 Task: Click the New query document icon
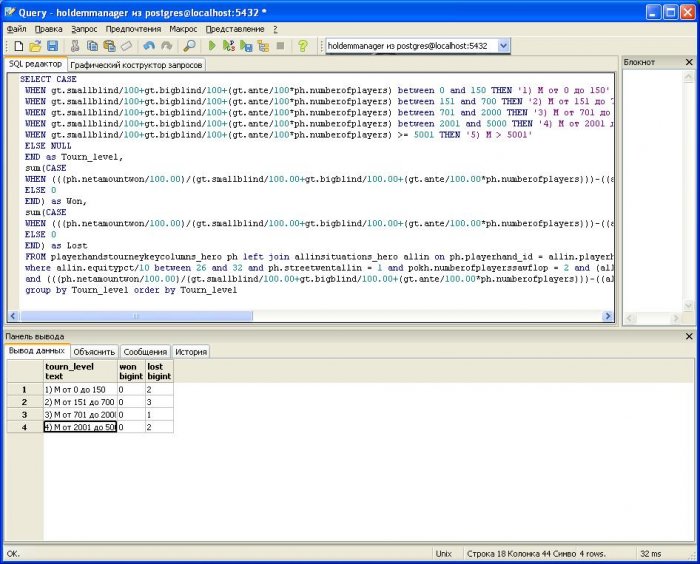[19, 46]
